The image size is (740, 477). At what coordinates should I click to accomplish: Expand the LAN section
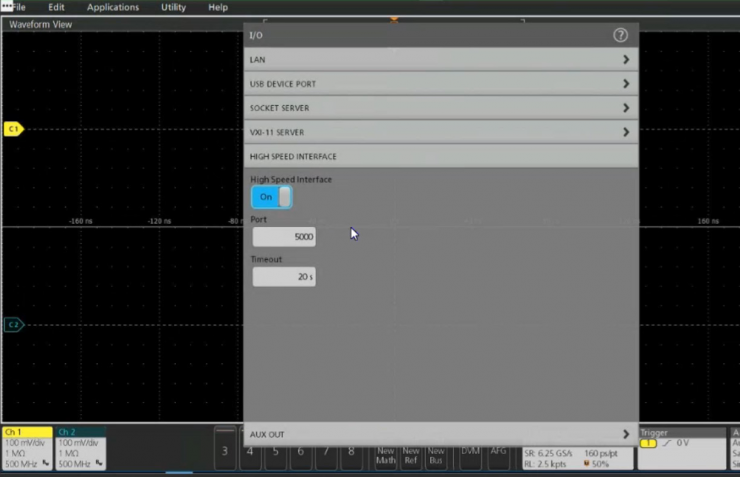pyautogui.click(x=440, y=60)
